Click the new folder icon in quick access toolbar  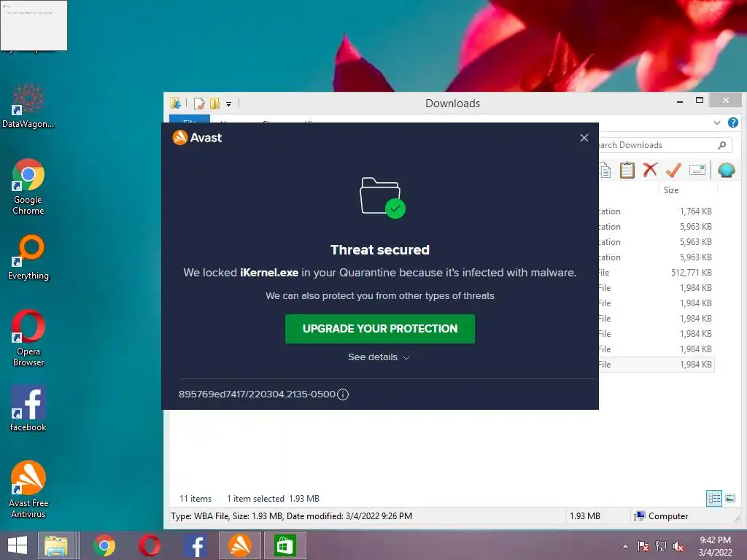tap(215, 104)
